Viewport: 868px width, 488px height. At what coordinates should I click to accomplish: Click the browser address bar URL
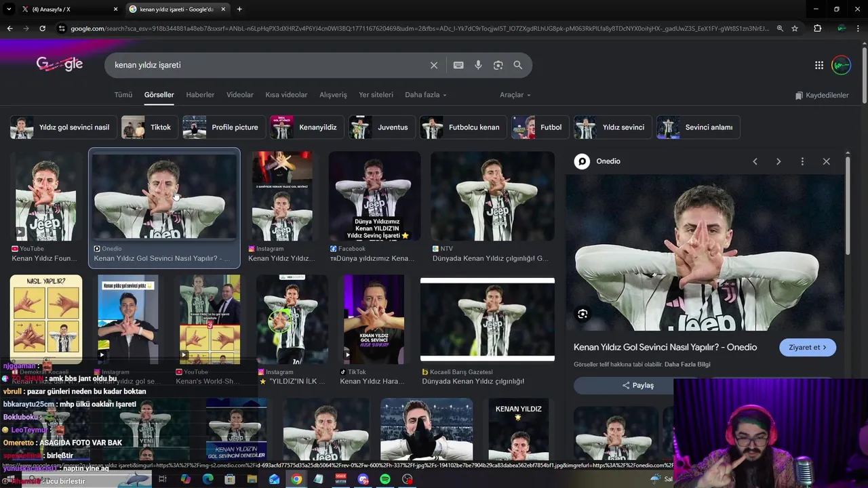[x=420, y=28]
